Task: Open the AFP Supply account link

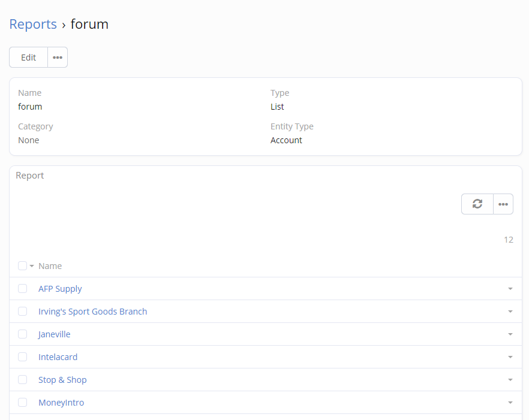Action: (x=60, y=289)
